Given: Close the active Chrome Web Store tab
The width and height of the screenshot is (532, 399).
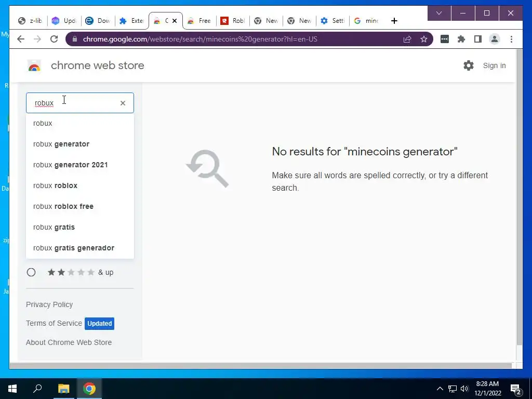Looking at the screenshot, I should coord(175,21).
